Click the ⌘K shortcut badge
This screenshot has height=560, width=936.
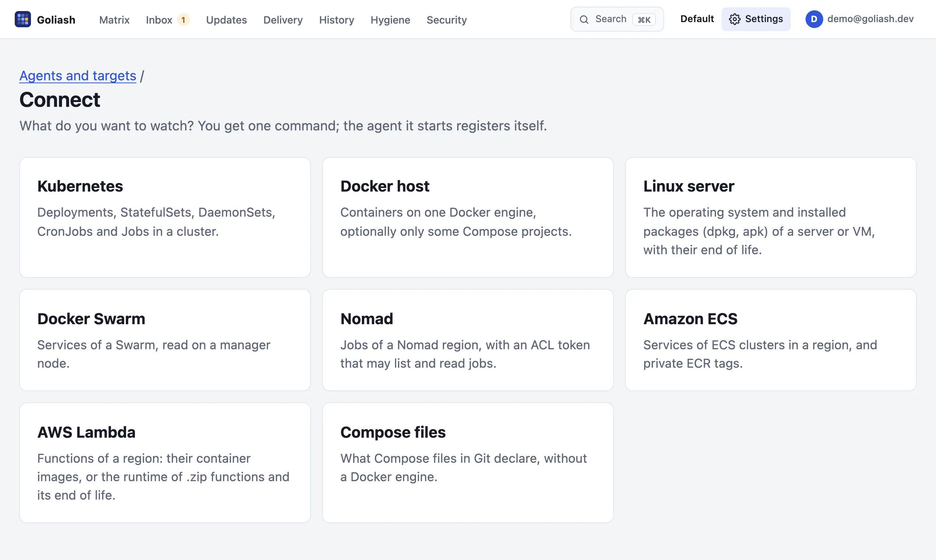click(x=644, y=20)
